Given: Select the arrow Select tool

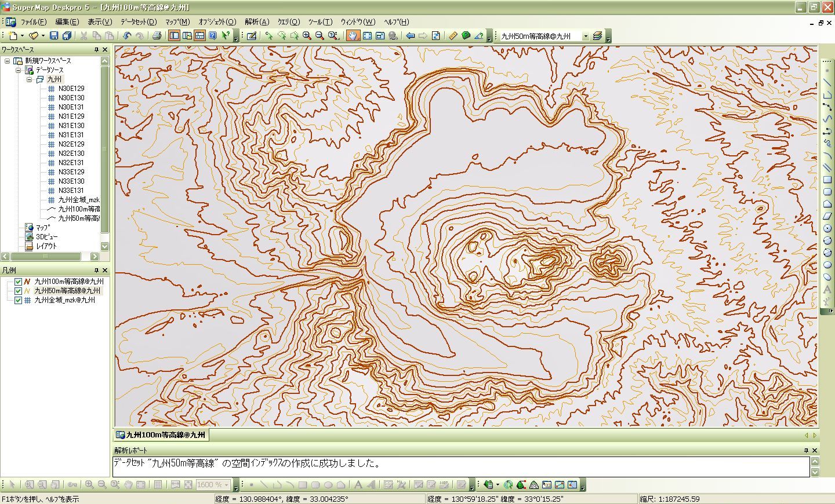Looking at the screenshot, I should pos(268,36).
